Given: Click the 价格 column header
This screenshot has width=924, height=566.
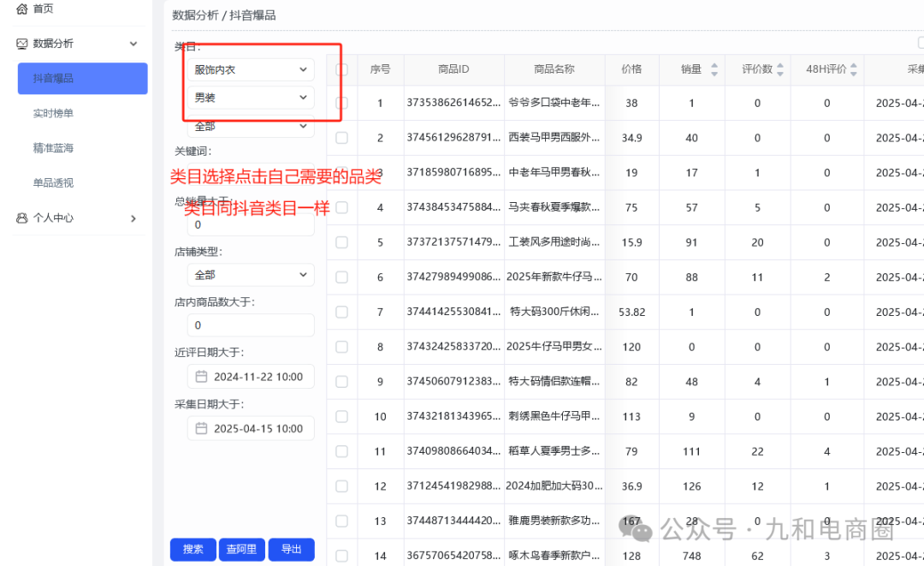Looking at the screenshot, I should pos(631,69).
